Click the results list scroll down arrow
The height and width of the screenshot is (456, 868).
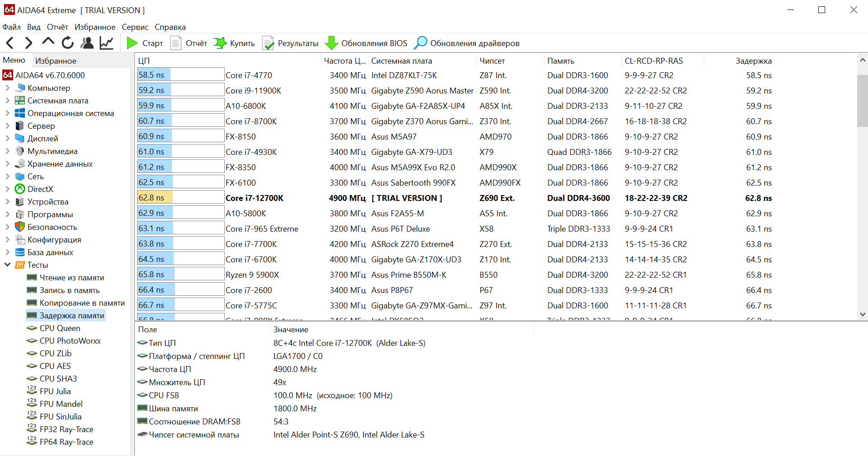[x=863, y=315]
